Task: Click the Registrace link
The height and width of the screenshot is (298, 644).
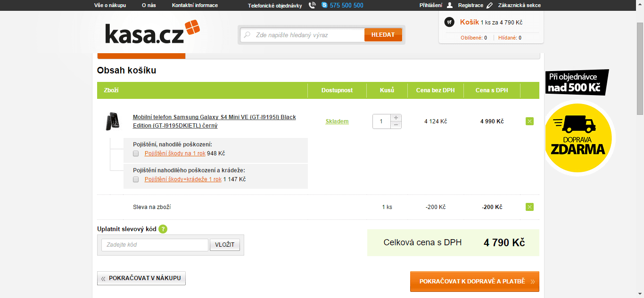Action: click(x=471, y=5)
